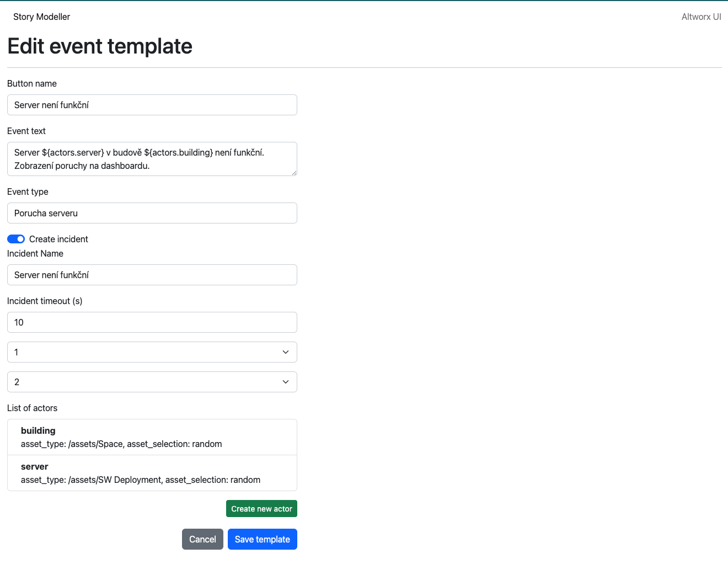Image resolution: width=728 pixels, height=580 pixels.
Task: Click the textarea resize handle corner
Action: tap(294, 173)
